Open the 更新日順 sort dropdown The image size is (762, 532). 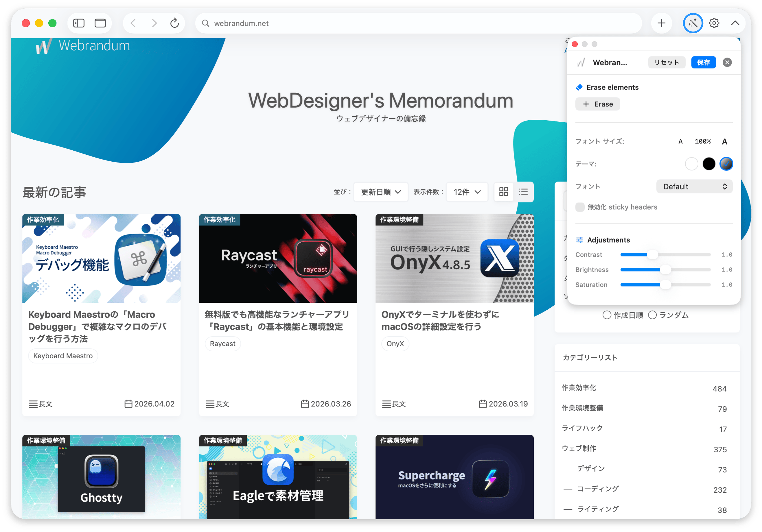click(381, 192)
